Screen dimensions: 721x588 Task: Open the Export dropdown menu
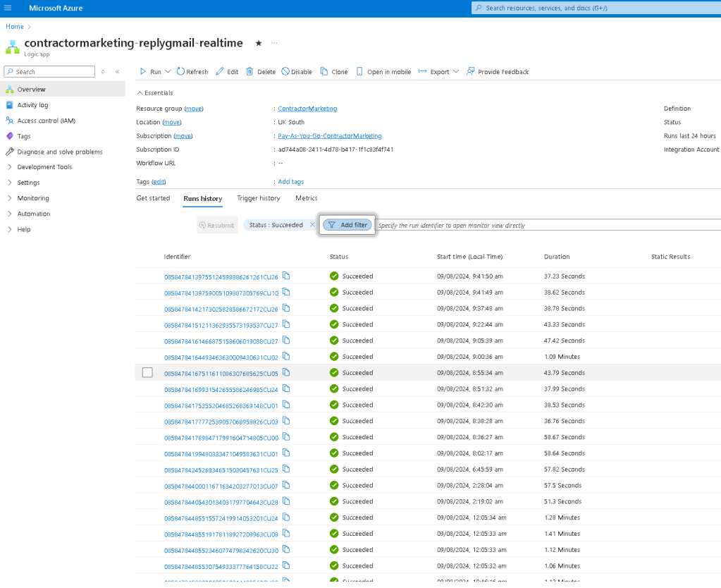coord(438,72)
